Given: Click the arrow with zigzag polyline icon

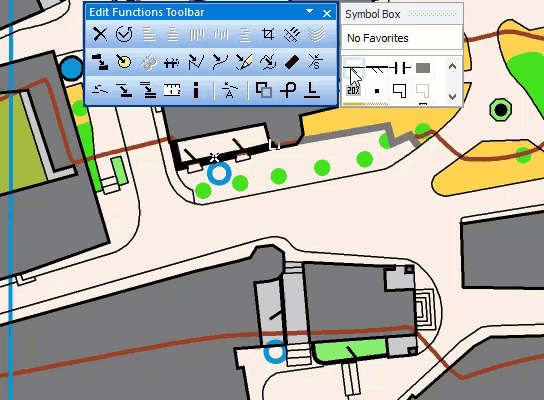Looking at the screenshot, I should [196, 62].
